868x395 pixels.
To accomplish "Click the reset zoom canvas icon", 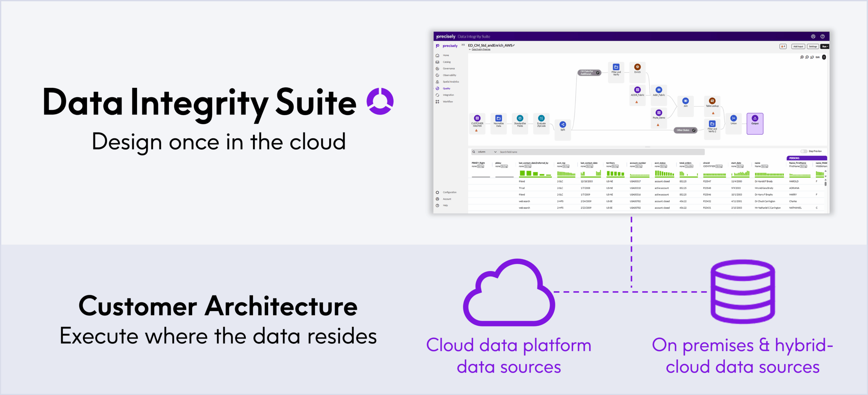I will [812, 57].
